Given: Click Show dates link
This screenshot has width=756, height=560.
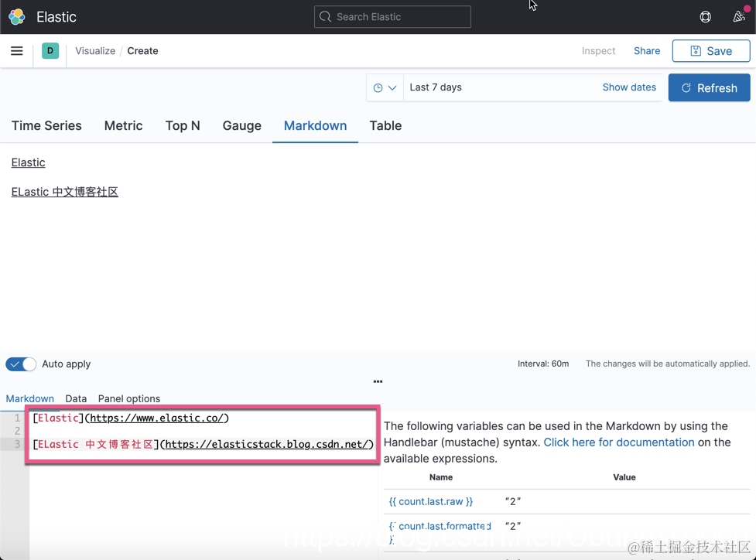Looking at the screenshot, I should click(x=629, y=87).
